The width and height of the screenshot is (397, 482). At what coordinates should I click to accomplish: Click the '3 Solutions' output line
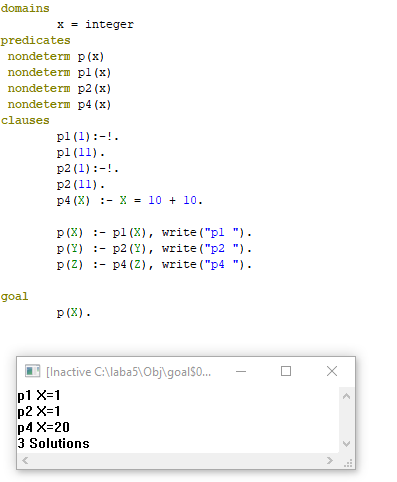pyautogui.click(x=54, y=443)
